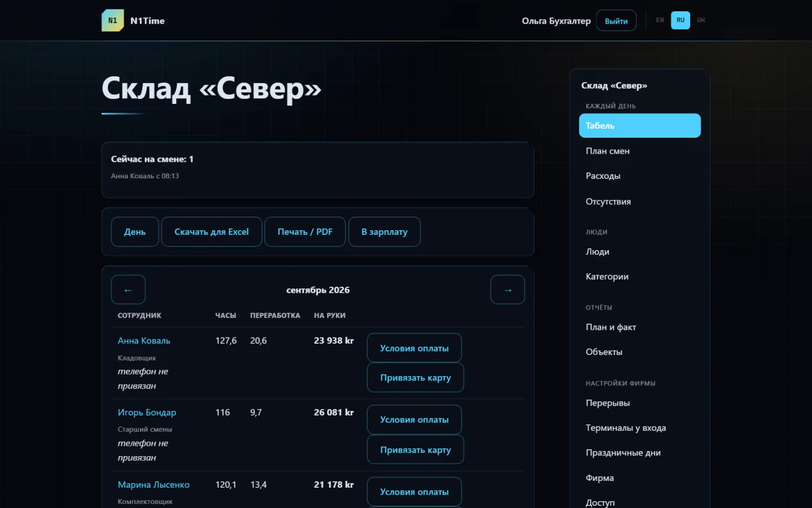This screenshot has width=812, height=508.
Task: Switch language to EN
Action: 660,20
